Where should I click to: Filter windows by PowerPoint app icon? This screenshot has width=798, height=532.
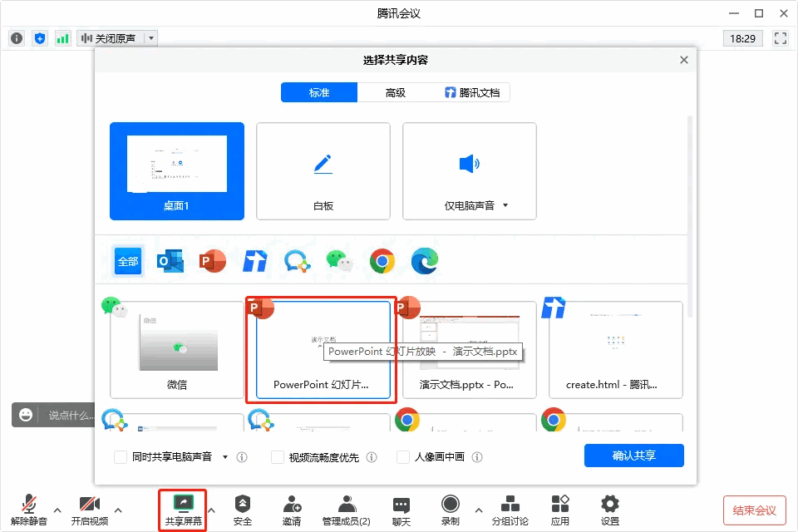tap(212, 261)
